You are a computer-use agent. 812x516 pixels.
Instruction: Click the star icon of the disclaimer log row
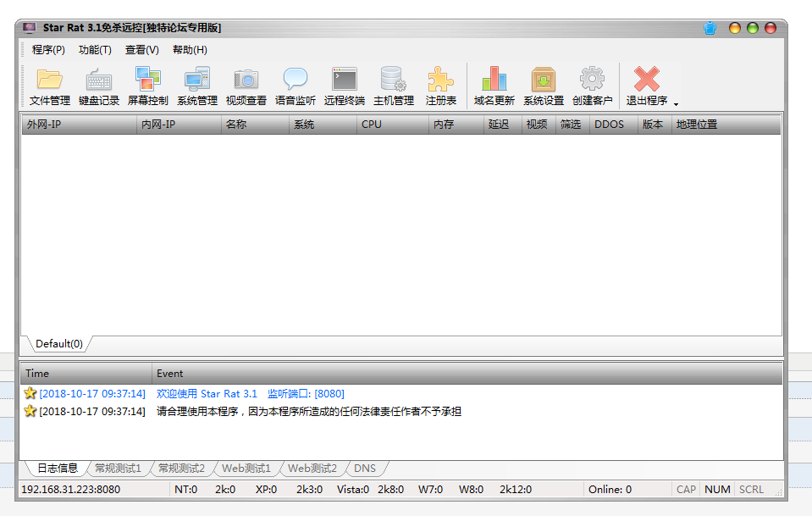pos(30,411)
